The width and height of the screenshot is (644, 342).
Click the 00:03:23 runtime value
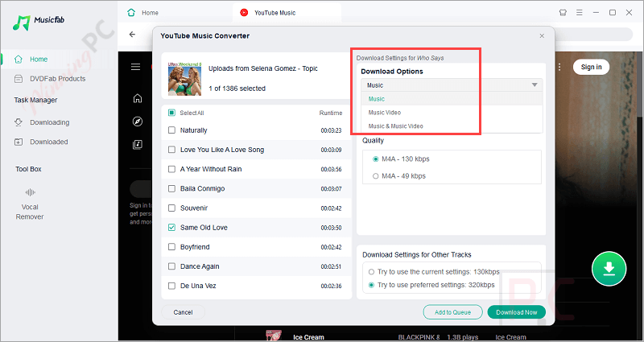pyautogui.click(x=331, y=130)
